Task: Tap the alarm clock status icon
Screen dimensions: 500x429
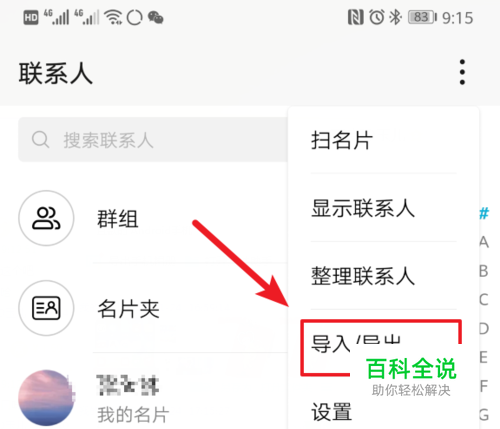Action: point(377,17)
